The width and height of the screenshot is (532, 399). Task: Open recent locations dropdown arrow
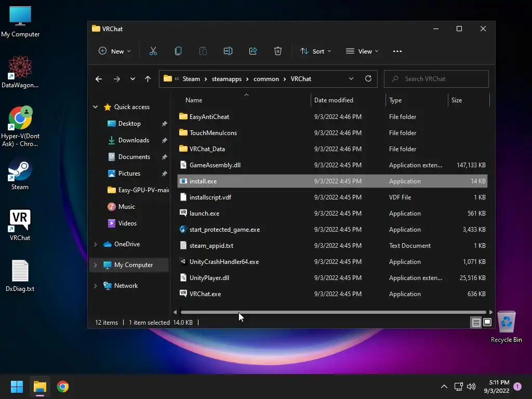pyautogui.click(x=132, y=79)
